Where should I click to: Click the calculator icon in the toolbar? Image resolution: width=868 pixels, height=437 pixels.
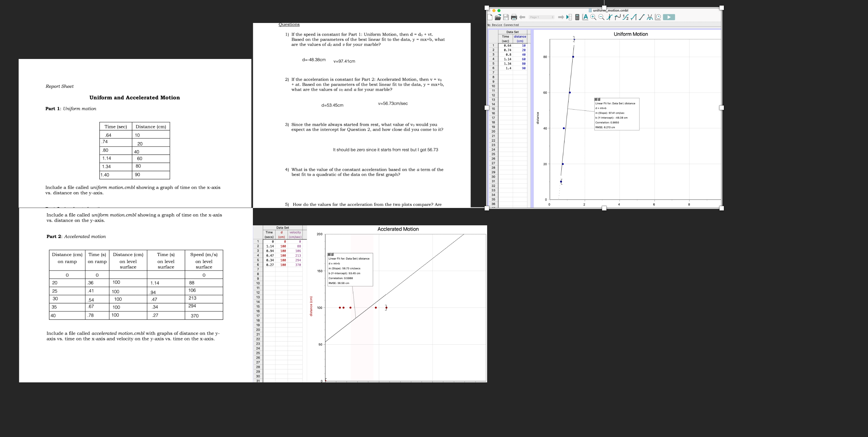(577, 17)
